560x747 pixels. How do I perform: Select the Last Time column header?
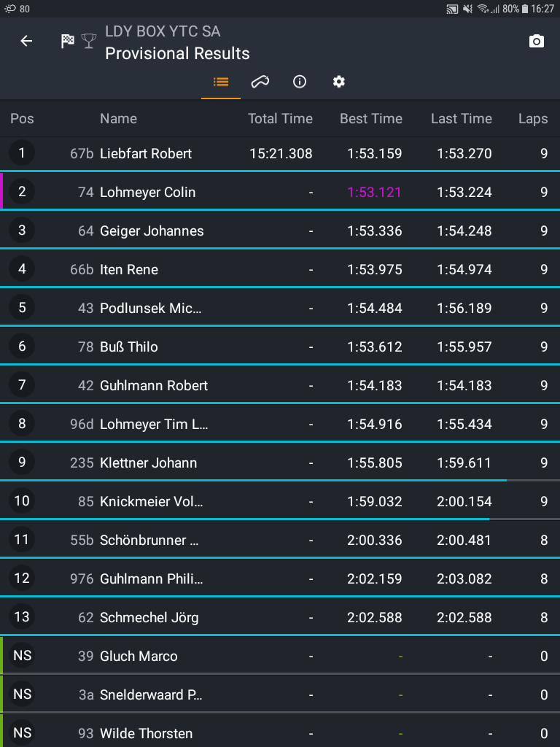tap(461, 119)
